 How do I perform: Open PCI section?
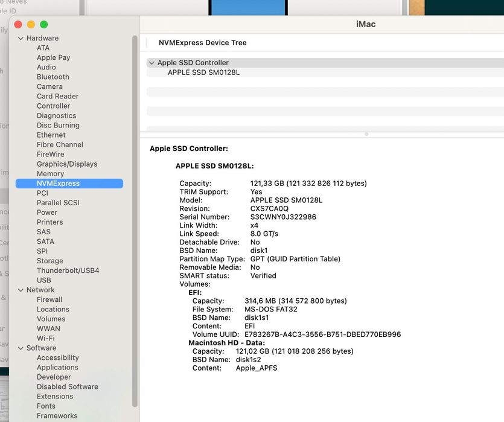(42, 193)
